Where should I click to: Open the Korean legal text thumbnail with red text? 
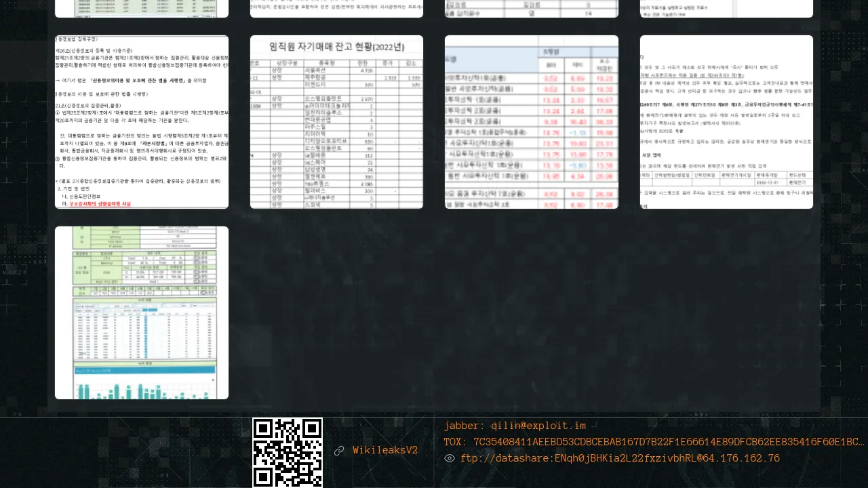coord(142,122)
